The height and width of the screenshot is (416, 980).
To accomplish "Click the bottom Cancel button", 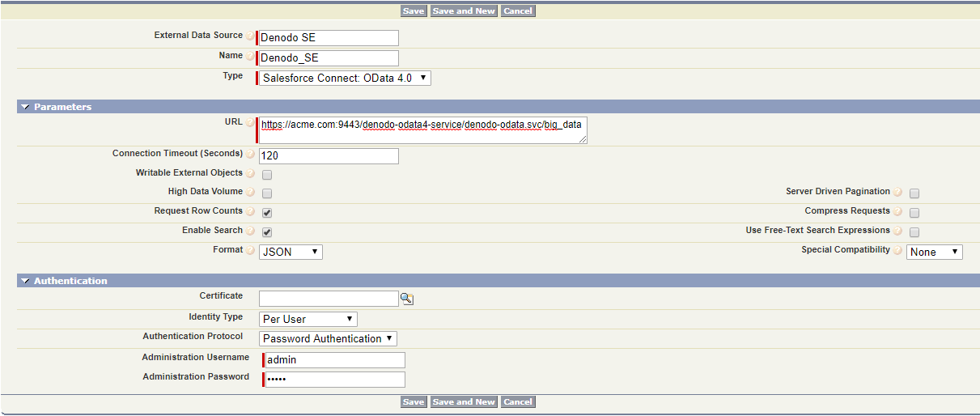I will pyautogui.click(x=518, y=402).
